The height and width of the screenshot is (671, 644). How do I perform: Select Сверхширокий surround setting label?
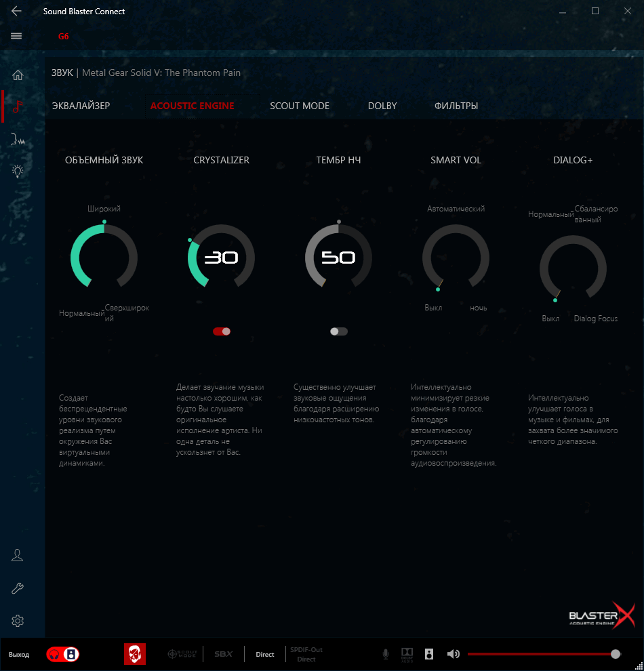coord(127,313)
